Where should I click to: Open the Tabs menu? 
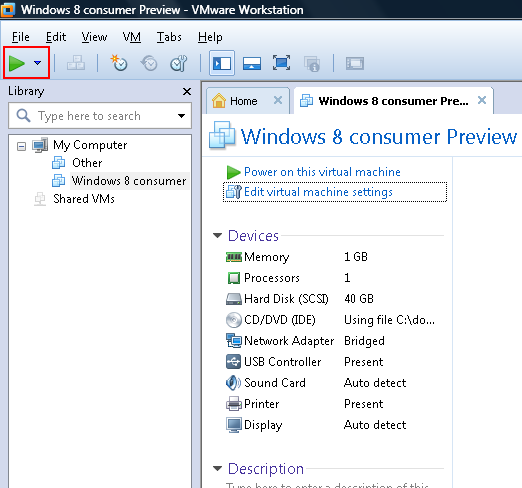click(169, 37)
